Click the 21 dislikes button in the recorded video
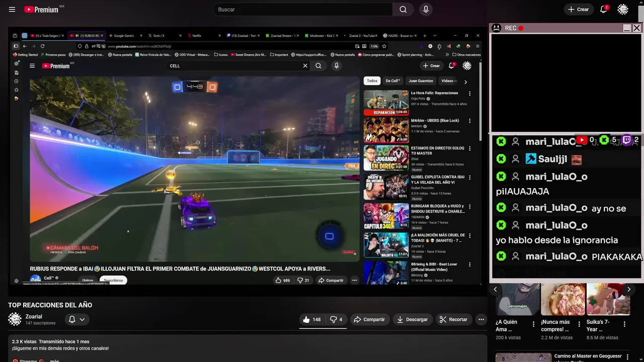Screen dimensions: 644x362 point(303,281)
